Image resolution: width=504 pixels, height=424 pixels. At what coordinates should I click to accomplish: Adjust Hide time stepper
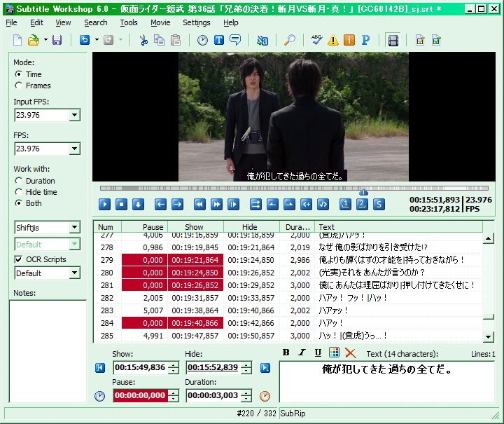[246, 368]
